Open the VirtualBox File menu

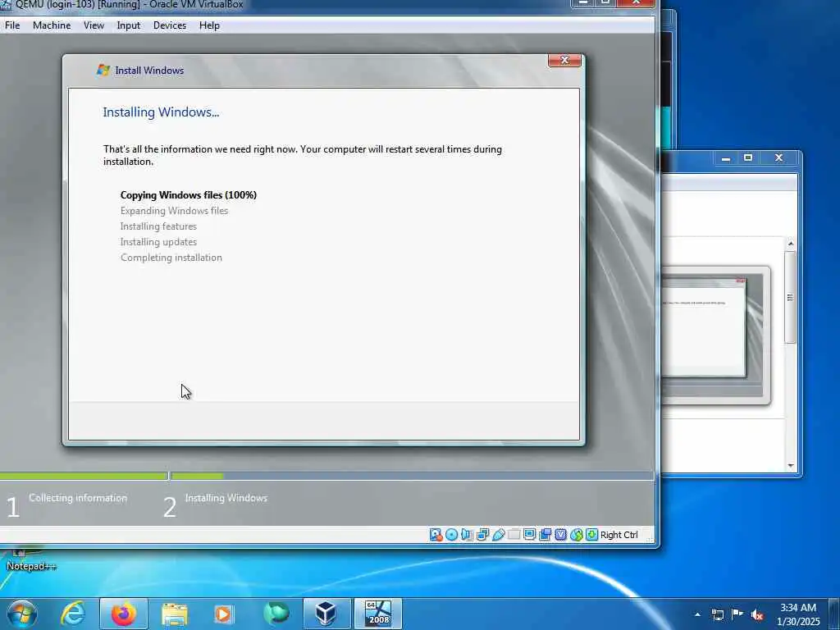tap(11, 25)
